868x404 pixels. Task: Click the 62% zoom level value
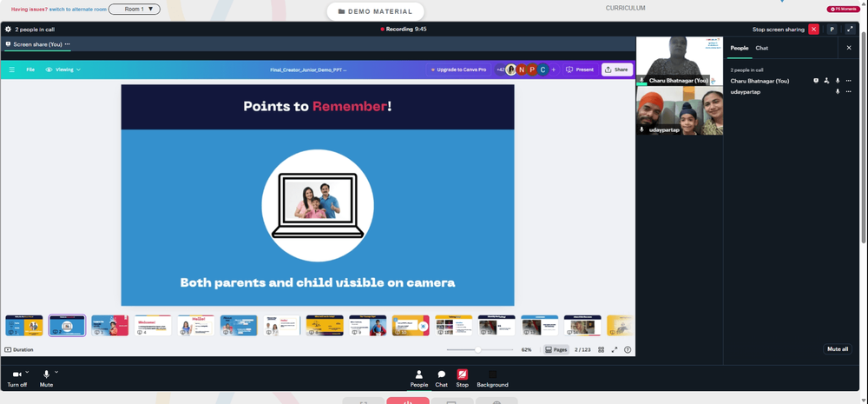click(527, 349)
